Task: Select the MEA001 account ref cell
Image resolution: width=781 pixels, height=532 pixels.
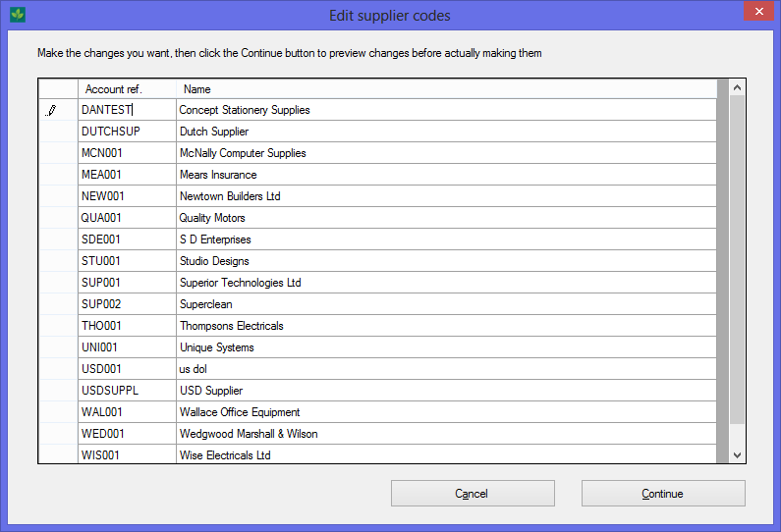Action: (x=127, y=175)
